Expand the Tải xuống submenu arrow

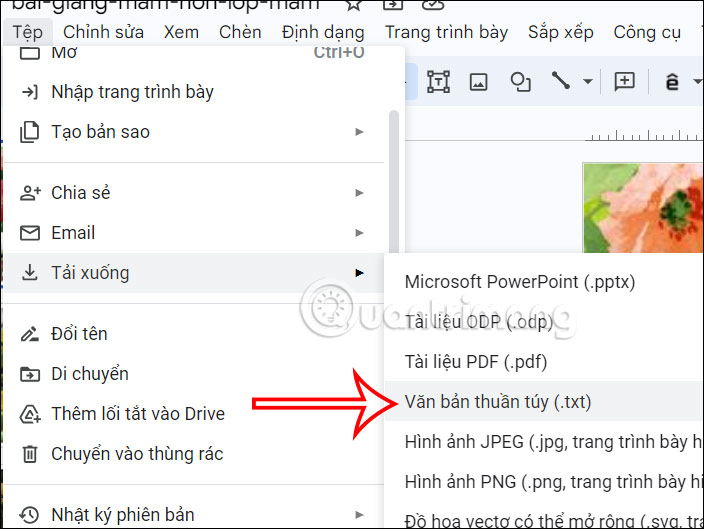click(359, 273)
